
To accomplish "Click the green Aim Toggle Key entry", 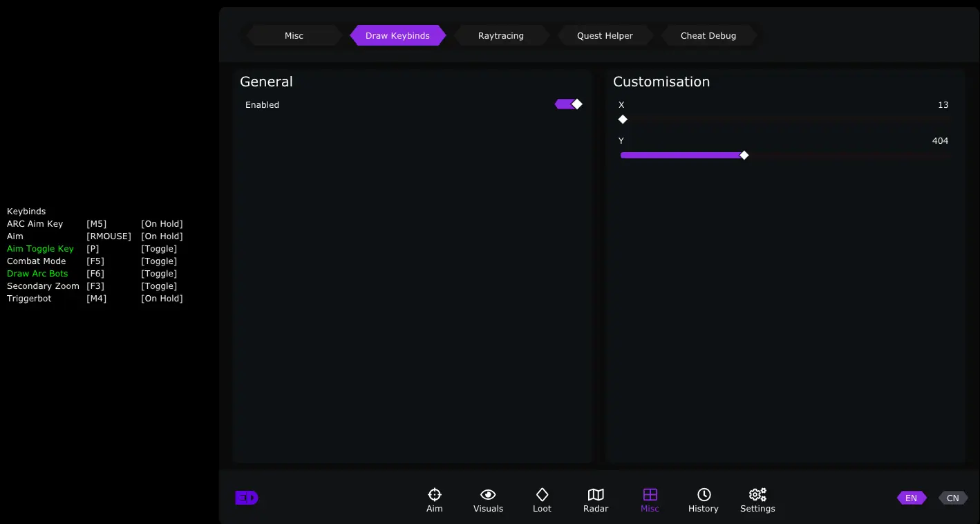I will (x=40, y=249).
